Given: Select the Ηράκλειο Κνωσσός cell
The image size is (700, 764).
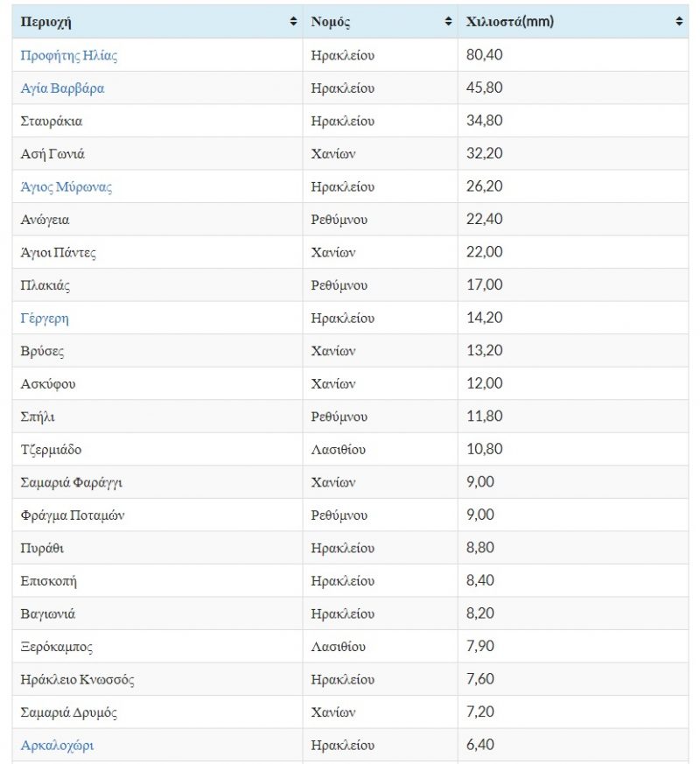Looking at the screenshot, I should coord(77,680).
